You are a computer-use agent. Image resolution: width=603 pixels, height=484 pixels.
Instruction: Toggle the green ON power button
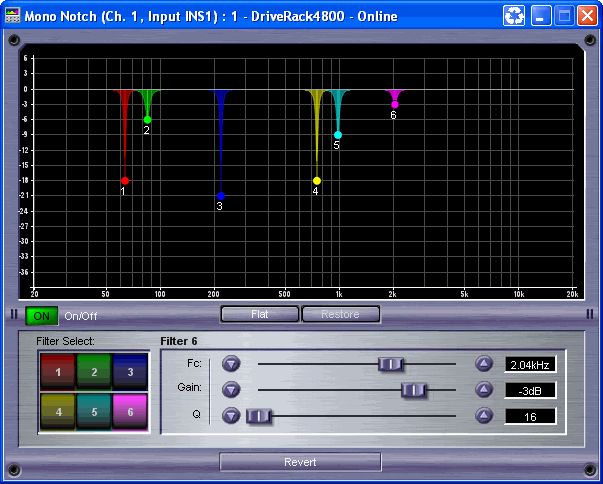(42, 316)
